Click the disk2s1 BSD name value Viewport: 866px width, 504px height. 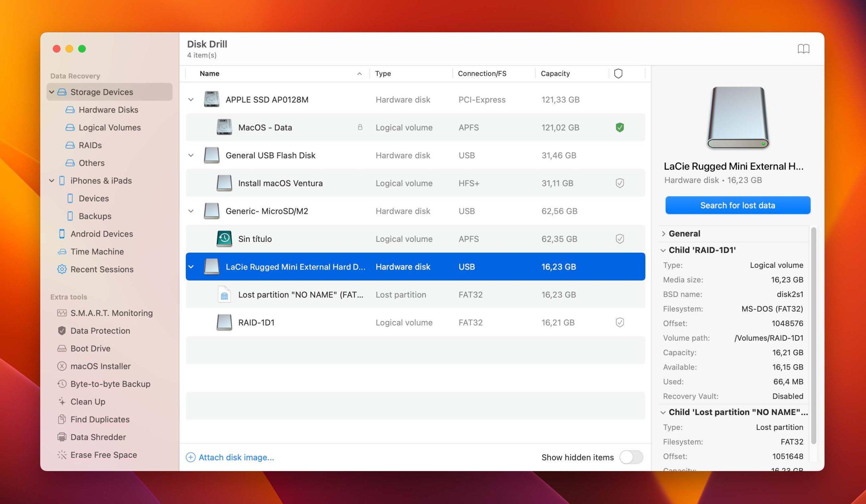pyautogui.click(x=790, y=294)
